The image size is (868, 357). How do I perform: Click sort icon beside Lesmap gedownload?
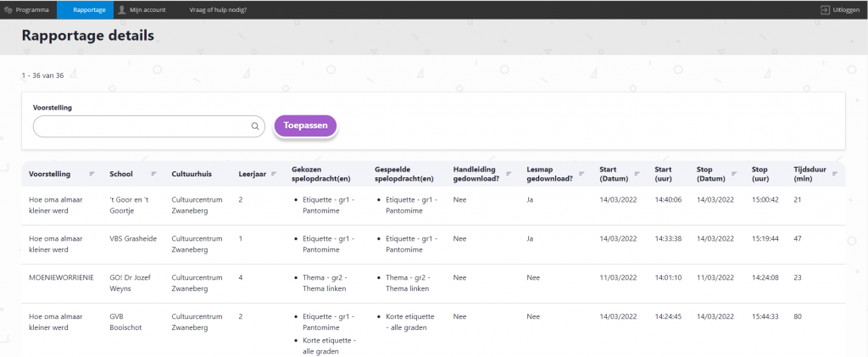(x=581, y=174)
